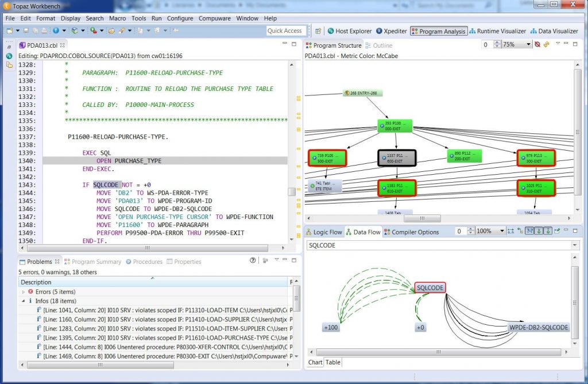The image size is (588, 384).
Task: Click in the Quick Access search field
Action: [x=285, y=31]
